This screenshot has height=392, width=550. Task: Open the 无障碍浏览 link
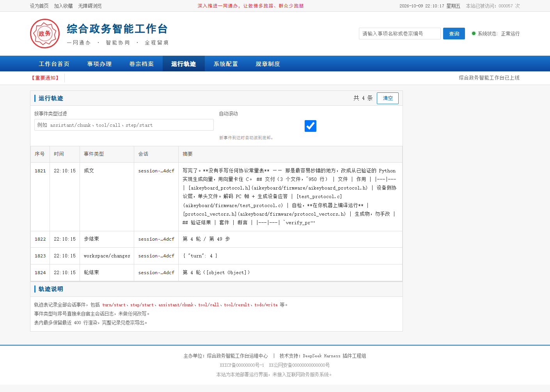point(90,6)
